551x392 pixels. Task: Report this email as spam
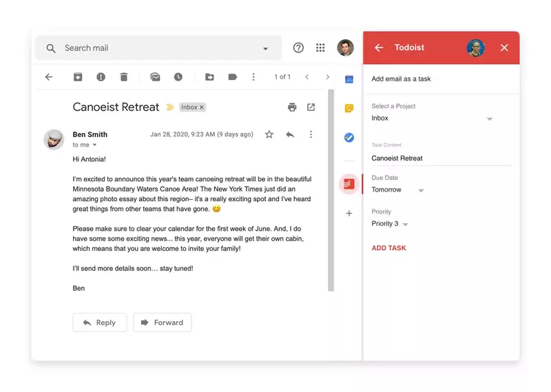(101, 77)
